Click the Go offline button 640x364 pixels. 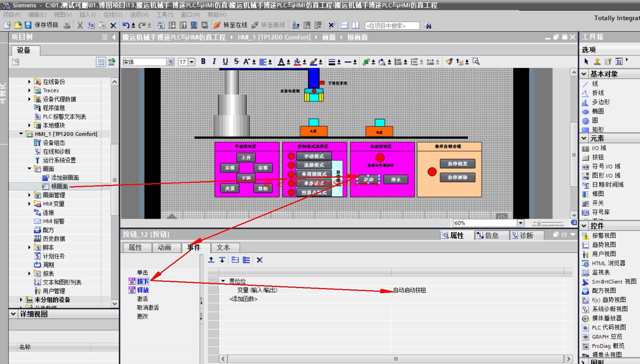click(268, 25)
